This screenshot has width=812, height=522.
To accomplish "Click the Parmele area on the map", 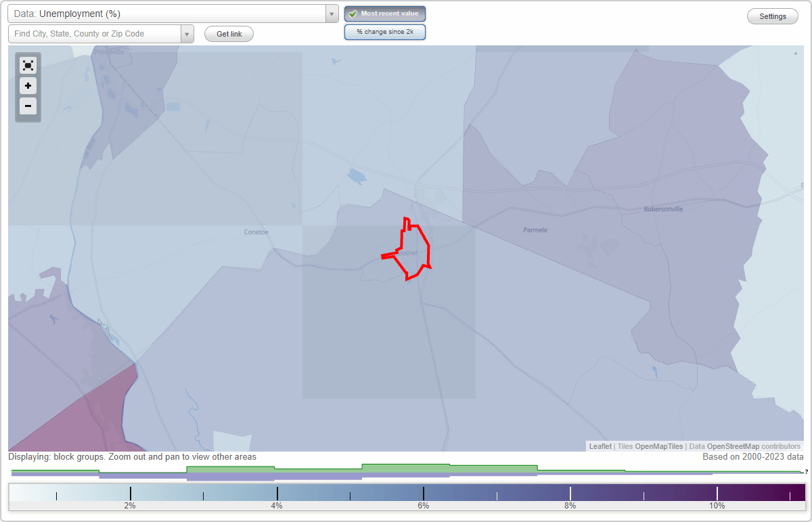I will 535,230.
